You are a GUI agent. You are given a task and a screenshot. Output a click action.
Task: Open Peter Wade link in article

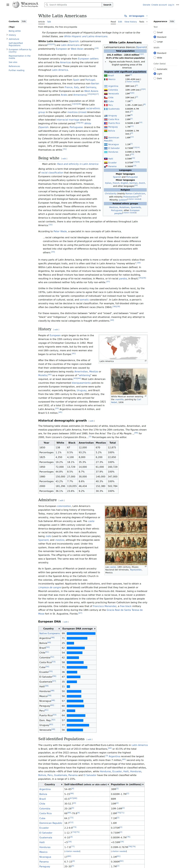point(60,231)
